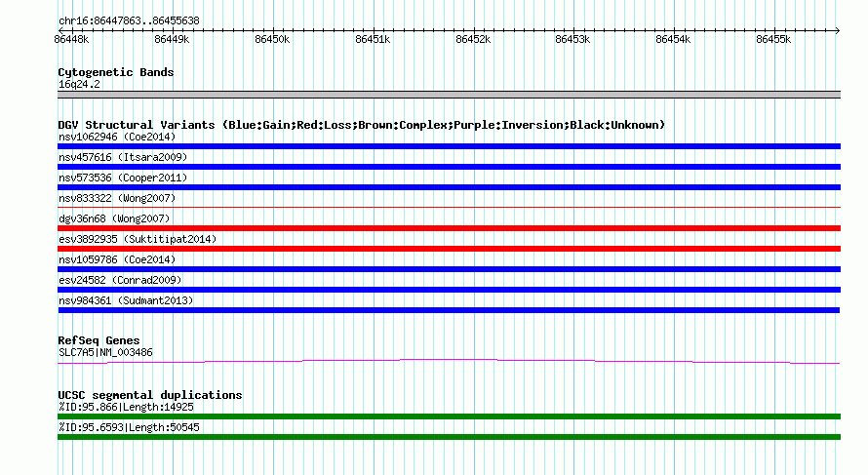Screen dimensions: 868x475
Task: Click the DGV Structural Variants track title
Action: pos(362,125)
